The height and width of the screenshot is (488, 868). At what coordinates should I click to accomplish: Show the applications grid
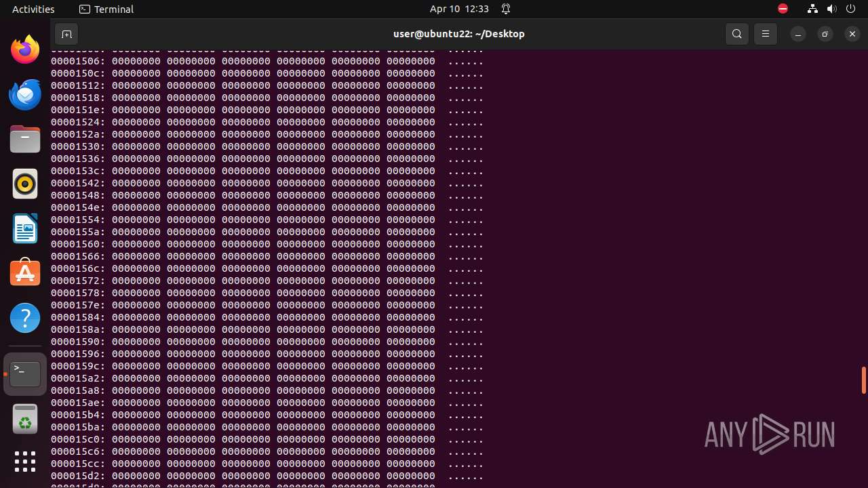(x=25, y=462)
